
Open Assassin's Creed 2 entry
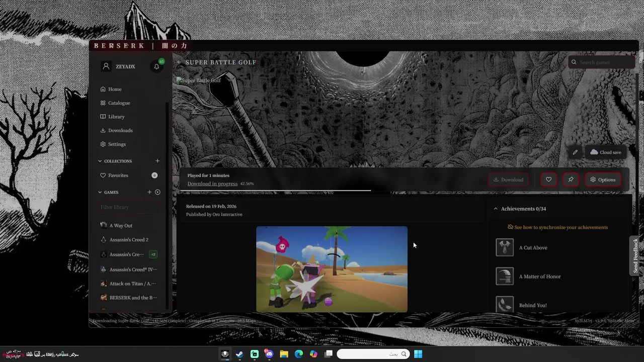[x=129, y=240]
